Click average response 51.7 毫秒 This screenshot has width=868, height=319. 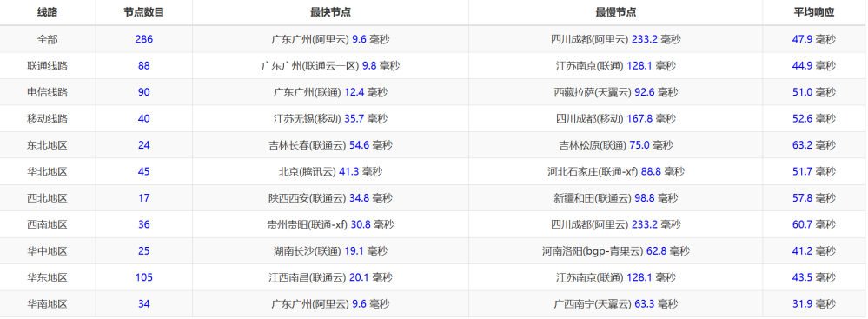click(x=814, y=172)
